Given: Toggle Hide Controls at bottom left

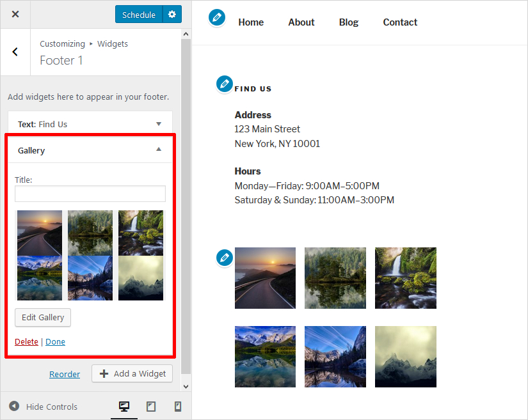Looking at the screenshot, I should 44,407.
